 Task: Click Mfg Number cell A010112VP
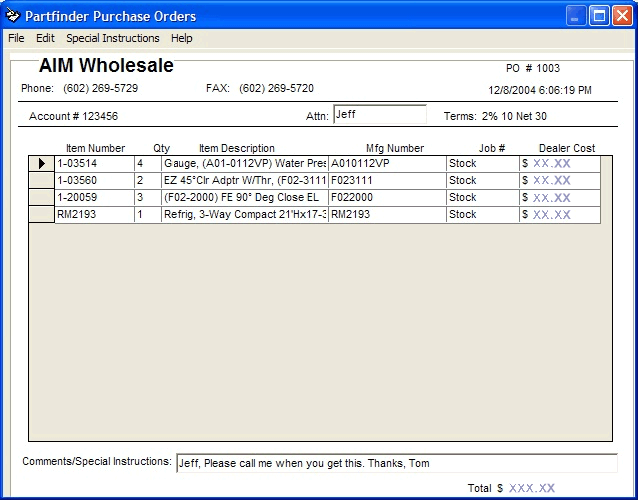[x=387, y=164]
